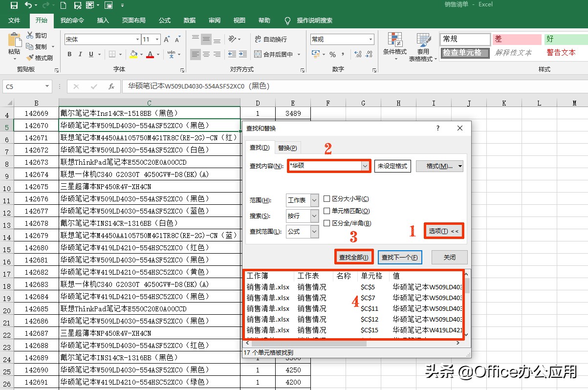The image size is (588, 390).
Task: Switch to Insert (插入) ribbon tab
Action: click(103, 21)
